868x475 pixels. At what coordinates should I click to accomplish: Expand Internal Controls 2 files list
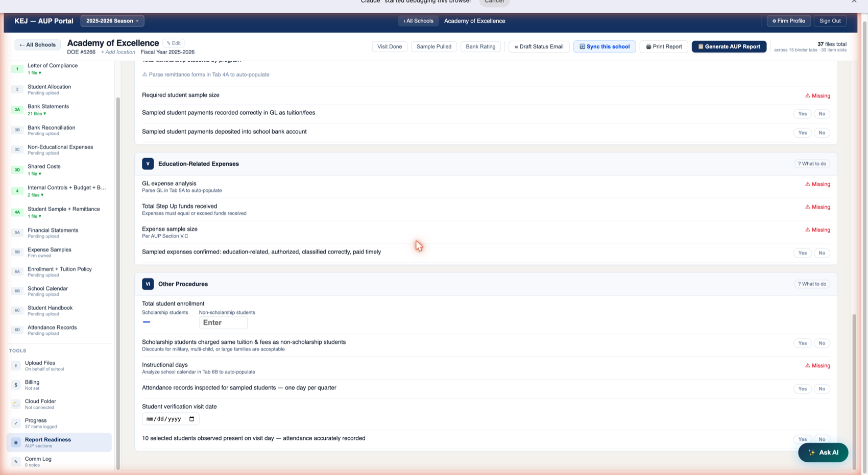pyautogui.click(x=36, y=195)
